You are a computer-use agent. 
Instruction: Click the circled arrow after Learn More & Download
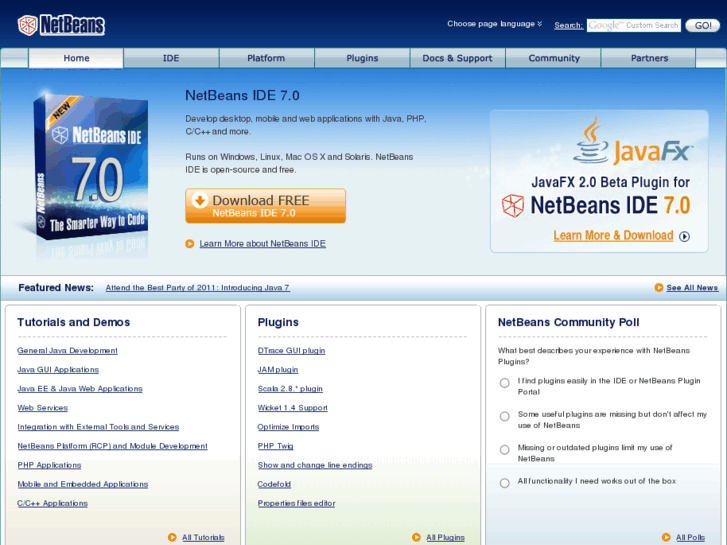point(684,237)
